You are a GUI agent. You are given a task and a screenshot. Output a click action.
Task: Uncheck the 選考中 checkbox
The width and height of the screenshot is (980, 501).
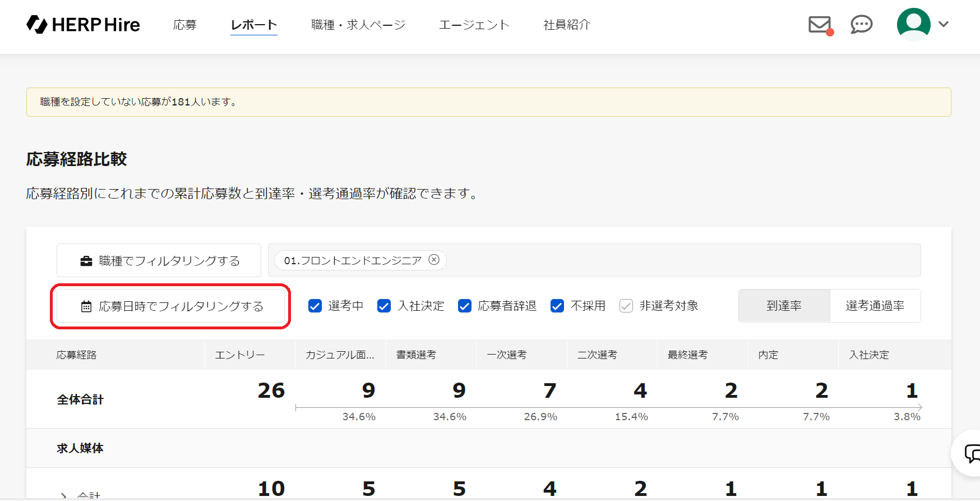point(315,306)
